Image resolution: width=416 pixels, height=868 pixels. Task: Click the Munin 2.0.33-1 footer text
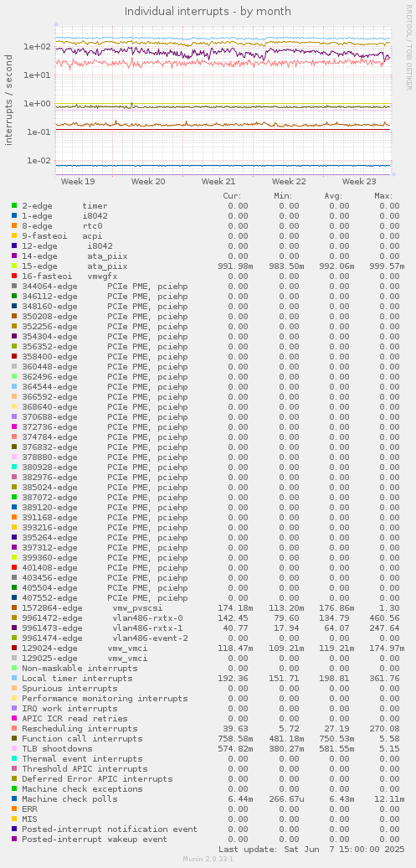tap(208, 859)
